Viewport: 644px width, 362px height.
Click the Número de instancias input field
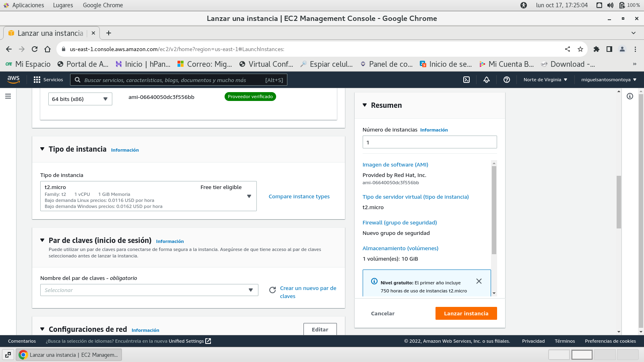tap(429, 142)
